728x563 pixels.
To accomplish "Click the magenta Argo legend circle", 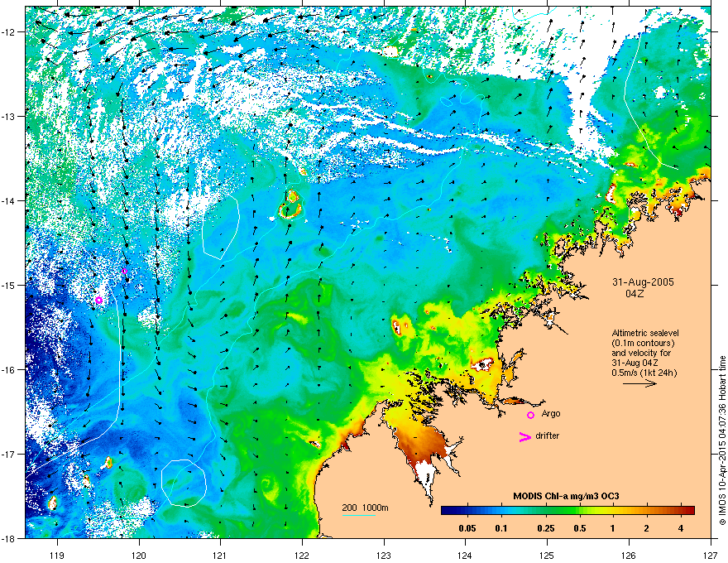I will 530,415.
